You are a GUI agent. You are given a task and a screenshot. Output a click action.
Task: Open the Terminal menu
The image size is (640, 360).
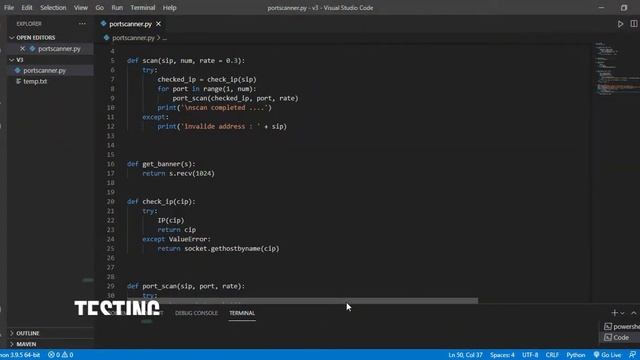click(143, 8)
